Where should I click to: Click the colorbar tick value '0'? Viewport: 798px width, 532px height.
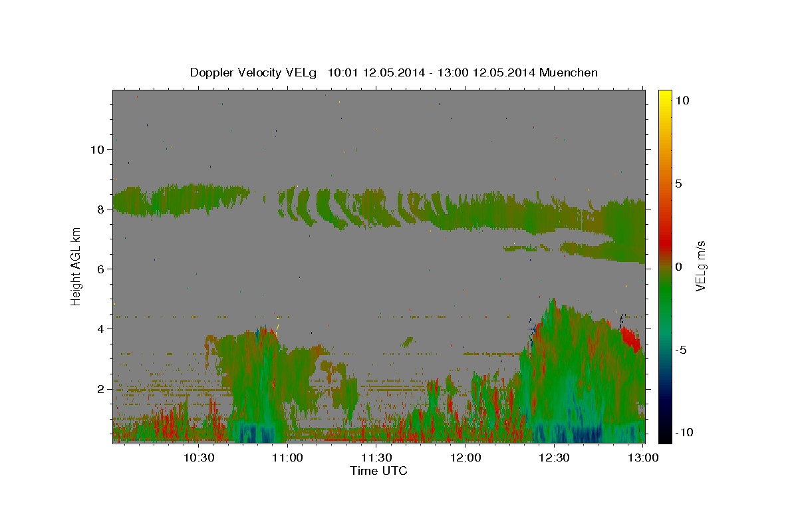(678, 267)
